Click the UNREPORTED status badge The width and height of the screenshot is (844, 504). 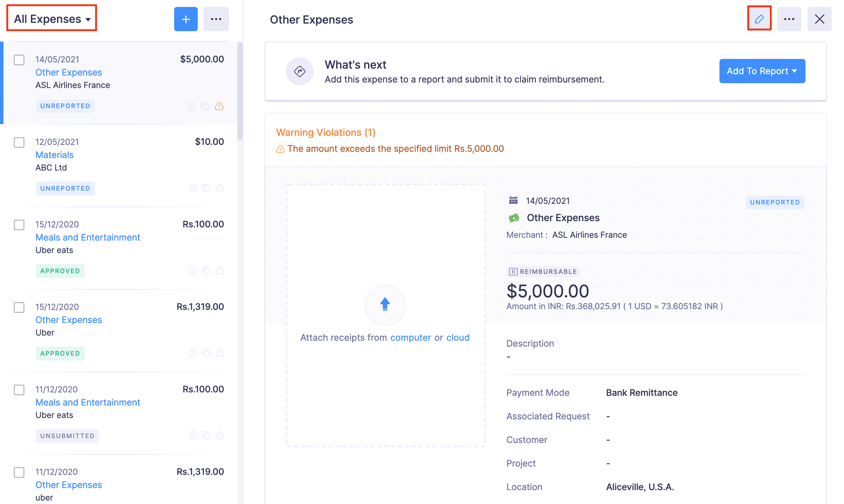pos(65,106)
